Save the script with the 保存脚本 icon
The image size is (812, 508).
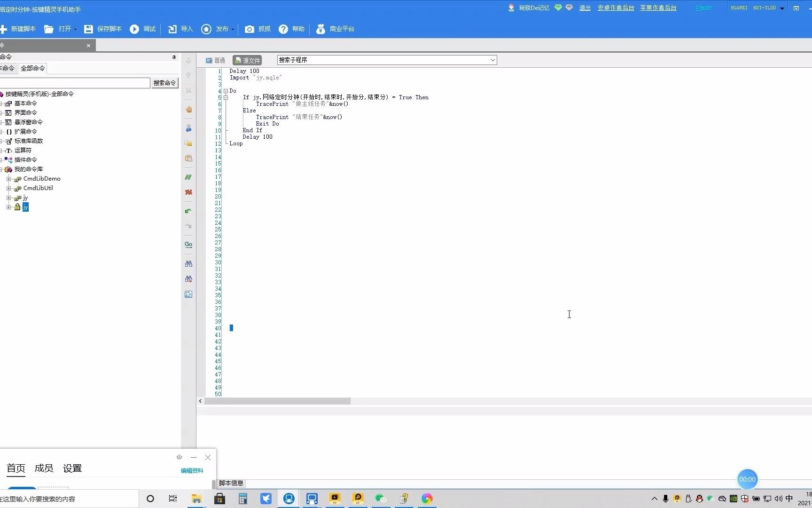(x=88, y=29)
